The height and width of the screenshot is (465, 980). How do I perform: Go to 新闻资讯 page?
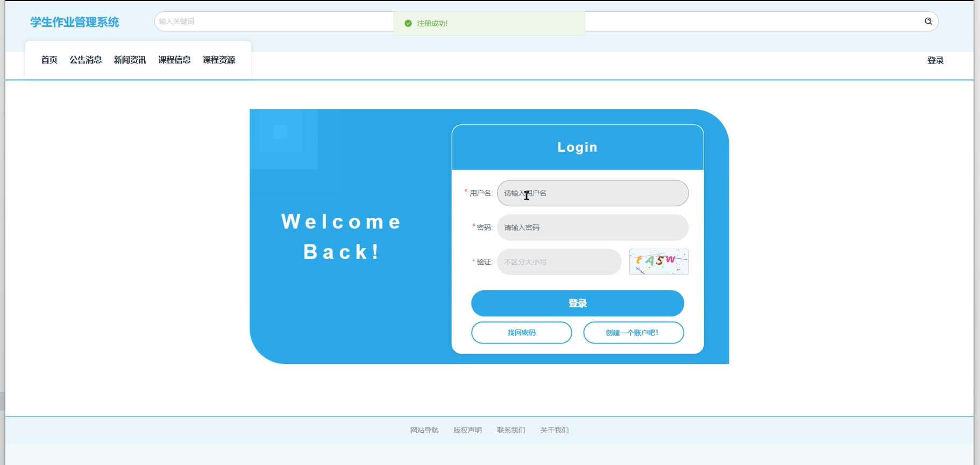130,60
